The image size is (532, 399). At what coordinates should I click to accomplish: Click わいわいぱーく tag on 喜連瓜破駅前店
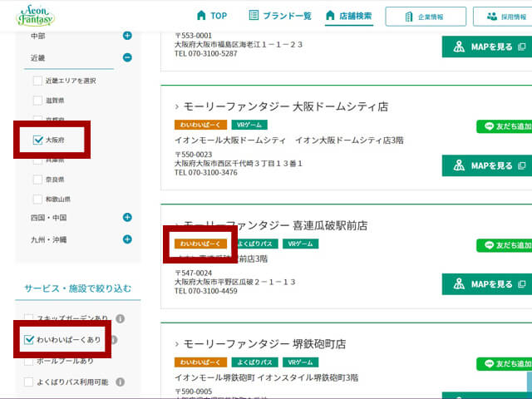coord(200,244)
